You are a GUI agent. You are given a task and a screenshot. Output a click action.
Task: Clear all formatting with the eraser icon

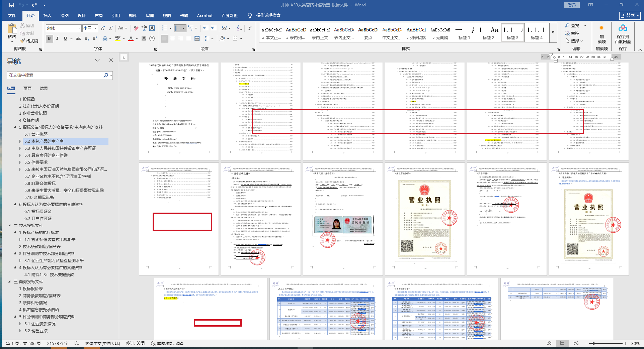point(136,28)
